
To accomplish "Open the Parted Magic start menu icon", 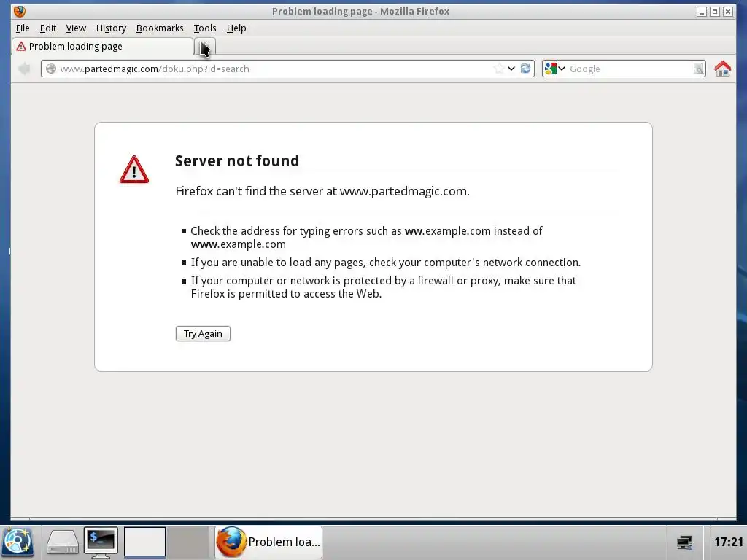I will (18, 542).
